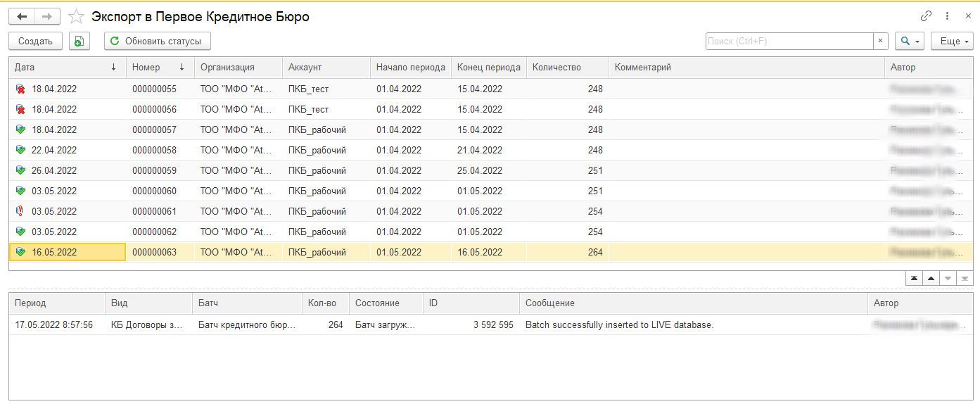Clear the search field with the x
Image resolution: width=980 pixels, height=404 pixels.
[881, 42]
